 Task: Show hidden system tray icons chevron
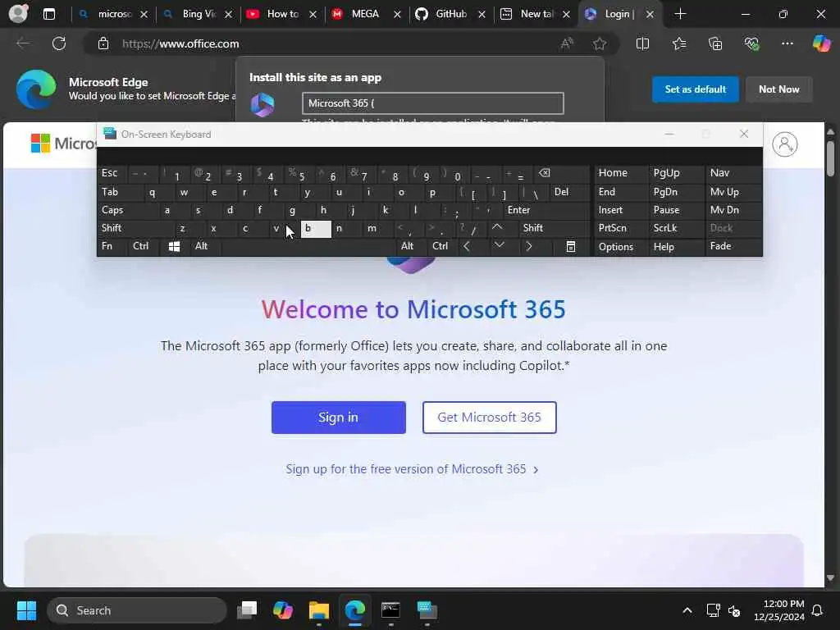click(x=687, y=610)
